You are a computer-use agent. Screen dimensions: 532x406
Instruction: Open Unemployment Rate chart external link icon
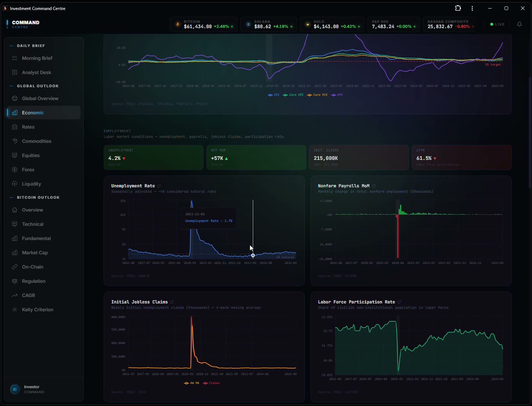[x=159, y=186]
